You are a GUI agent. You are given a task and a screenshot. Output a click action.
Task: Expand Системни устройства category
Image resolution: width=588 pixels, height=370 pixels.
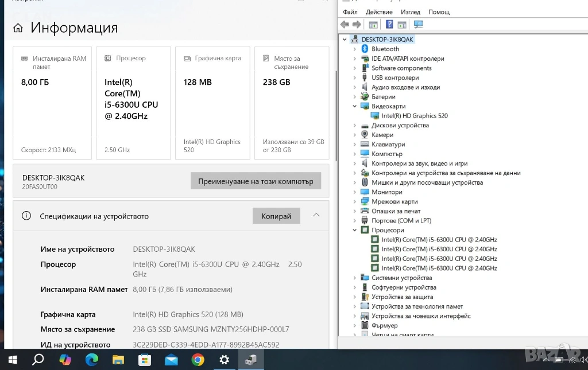click(354, 278)
